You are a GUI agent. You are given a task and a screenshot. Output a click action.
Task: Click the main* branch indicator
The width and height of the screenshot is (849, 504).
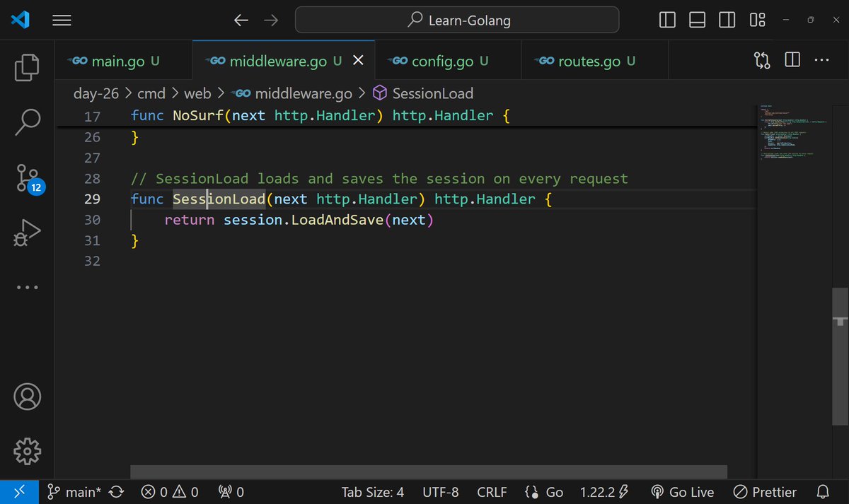75,492
